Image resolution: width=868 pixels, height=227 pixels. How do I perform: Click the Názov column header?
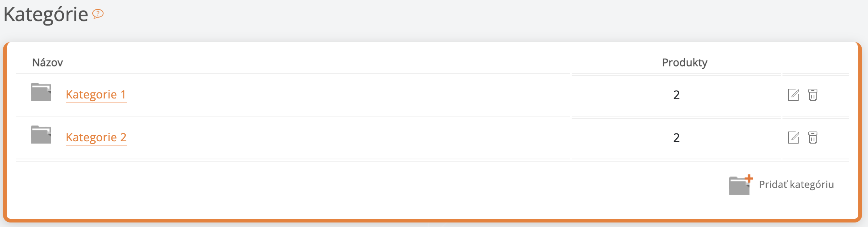(x=48, y=62)
